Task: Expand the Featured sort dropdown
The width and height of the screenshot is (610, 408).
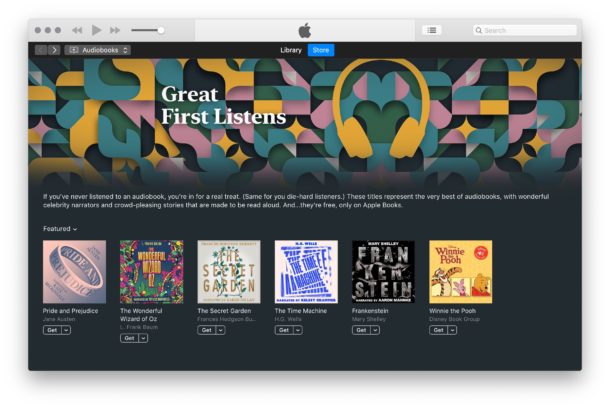Action: click(60, 229)
